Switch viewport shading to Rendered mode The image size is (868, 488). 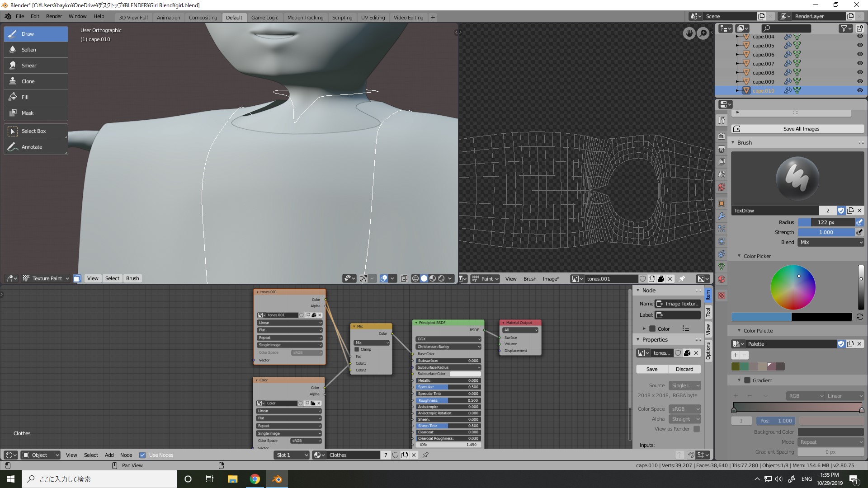click(442, 278)
